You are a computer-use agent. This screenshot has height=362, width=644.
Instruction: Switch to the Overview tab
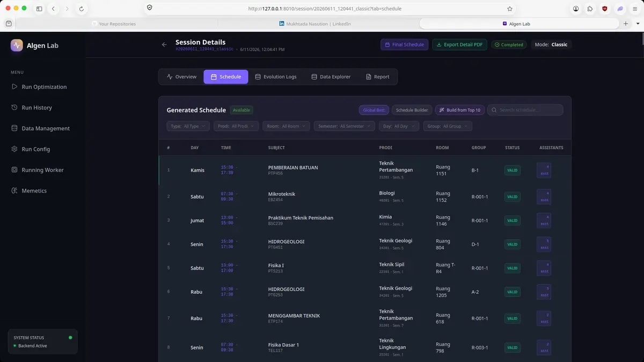pyautogui.click(x=181, y=77)
